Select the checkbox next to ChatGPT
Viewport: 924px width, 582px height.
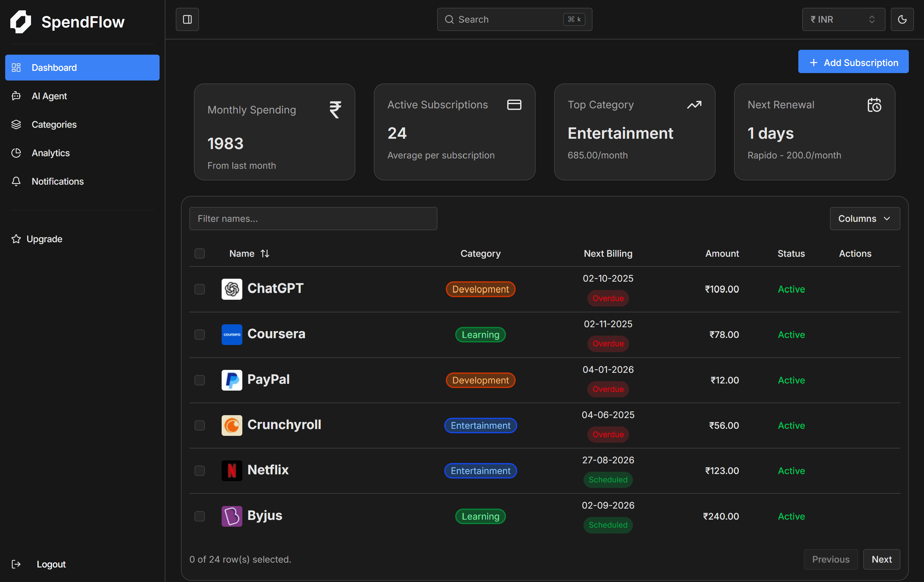tap(200, 289)
